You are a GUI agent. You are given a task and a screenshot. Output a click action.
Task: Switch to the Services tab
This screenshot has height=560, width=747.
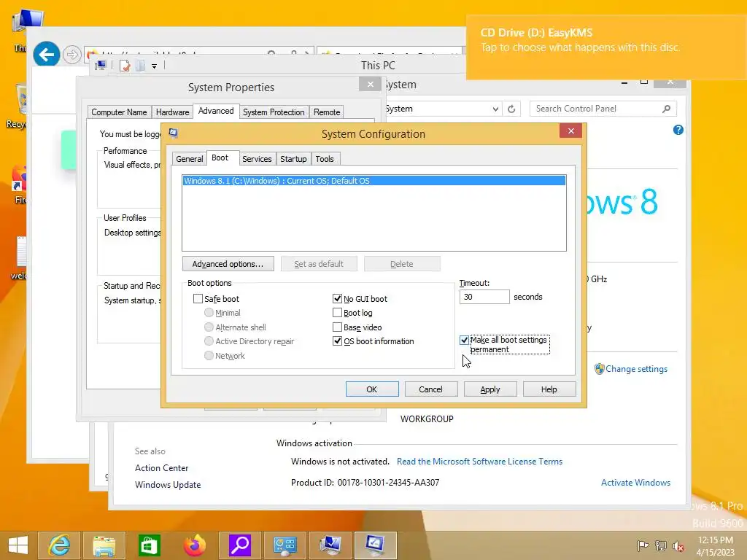click(x=257, y=159)
